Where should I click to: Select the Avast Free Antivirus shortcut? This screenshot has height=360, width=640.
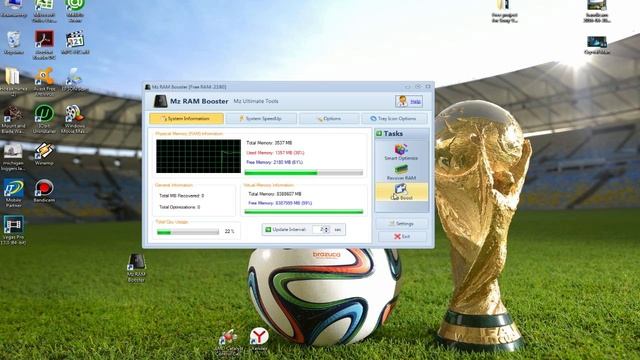tap(44, 82)
